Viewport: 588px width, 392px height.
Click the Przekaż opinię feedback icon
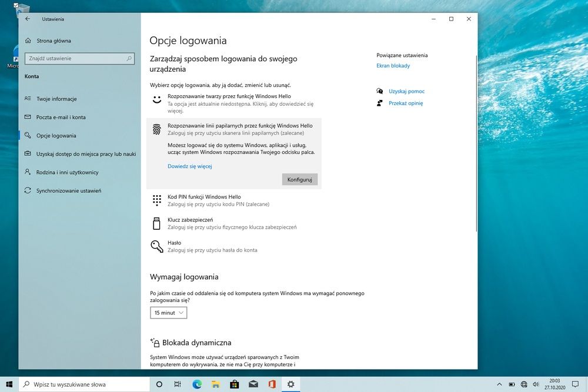pos(380,103)
